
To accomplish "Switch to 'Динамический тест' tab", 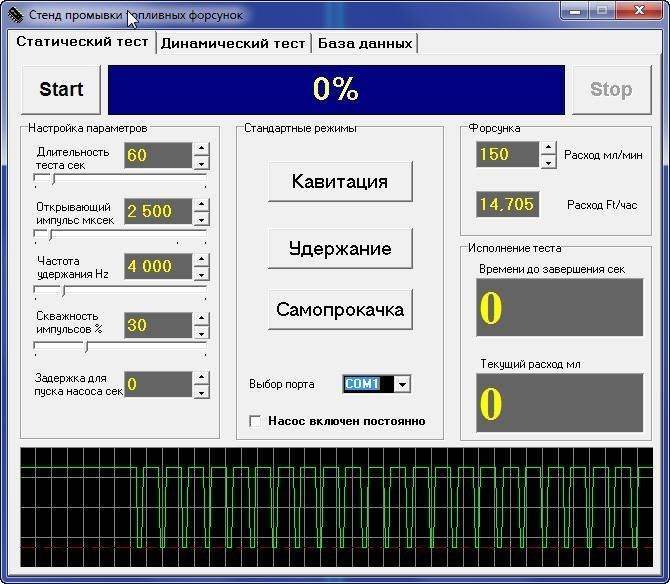I will tap(233, 43).
